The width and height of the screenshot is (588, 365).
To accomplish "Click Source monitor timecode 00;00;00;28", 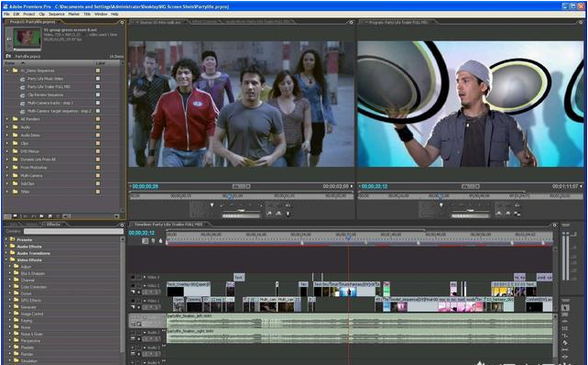I will tap(145, 187).
